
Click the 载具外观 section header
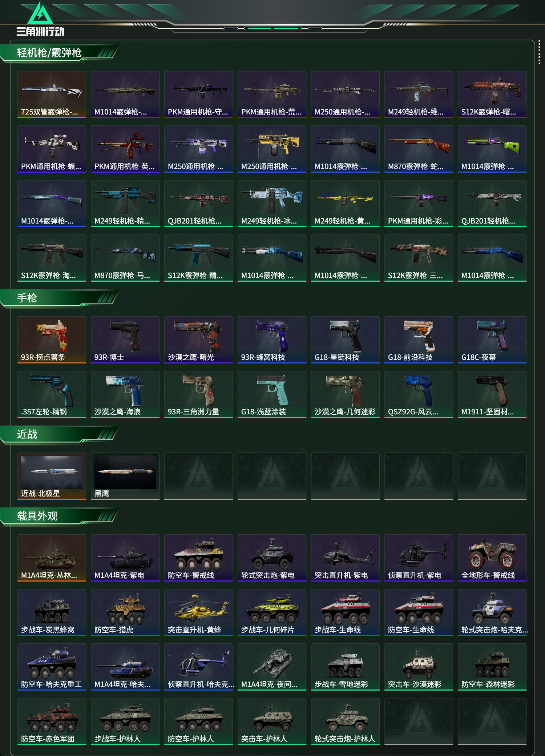click(x=37, y=516)
